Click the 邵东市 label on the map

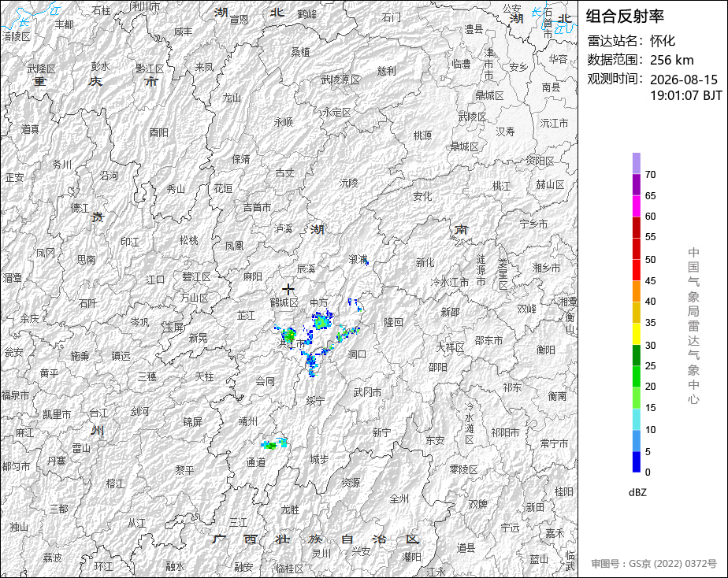[x=488, y=340]
